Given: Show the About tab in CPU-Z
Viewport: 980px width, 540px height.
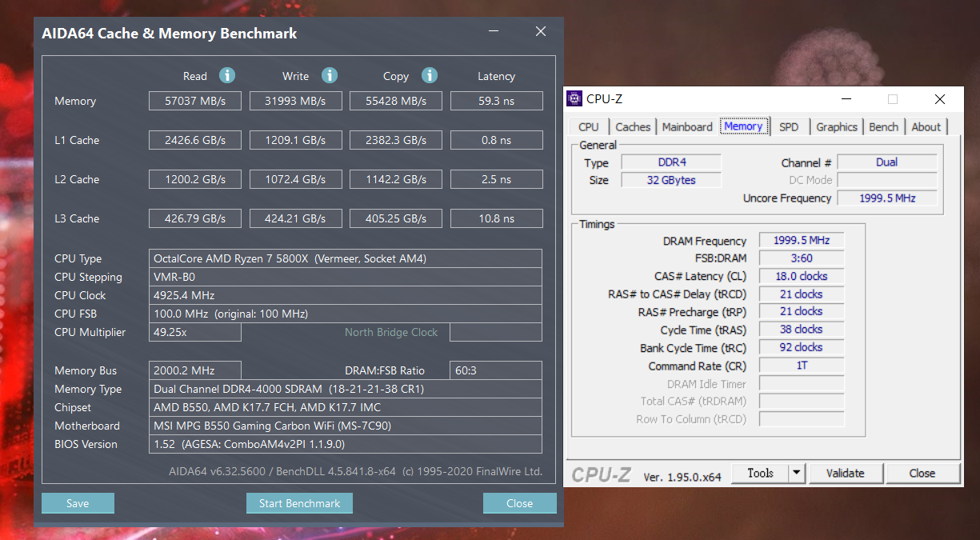Looking at the screenshot, I should pyautogui.click(x=926, y=126).
